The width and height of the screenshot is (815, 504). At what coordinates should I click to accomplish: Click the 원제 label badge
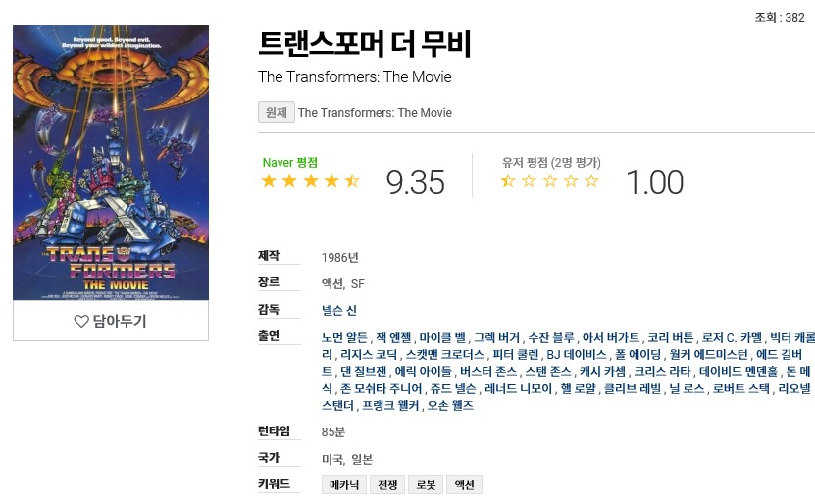pos(276,112)
